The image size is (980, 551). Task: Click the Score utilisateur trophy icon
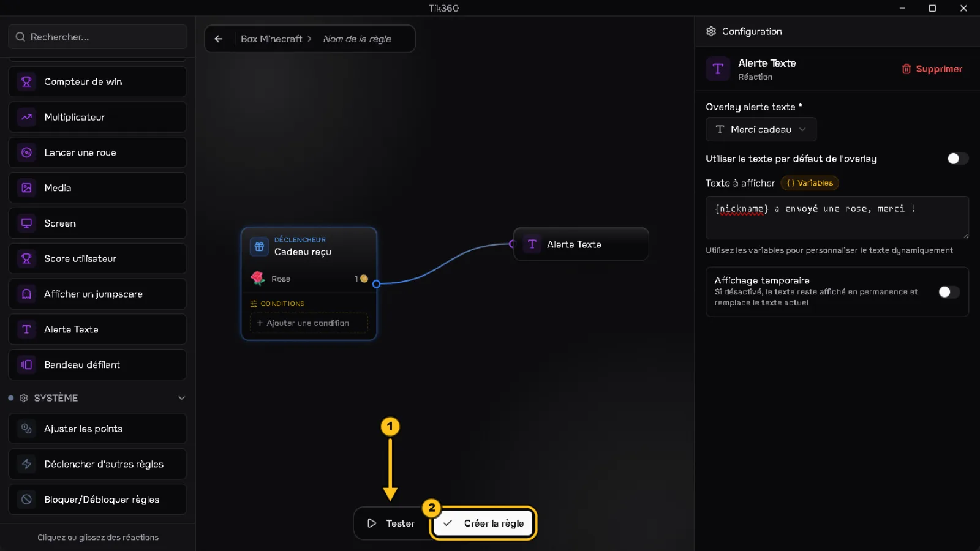pyautogui.click(x=26, y=258)
